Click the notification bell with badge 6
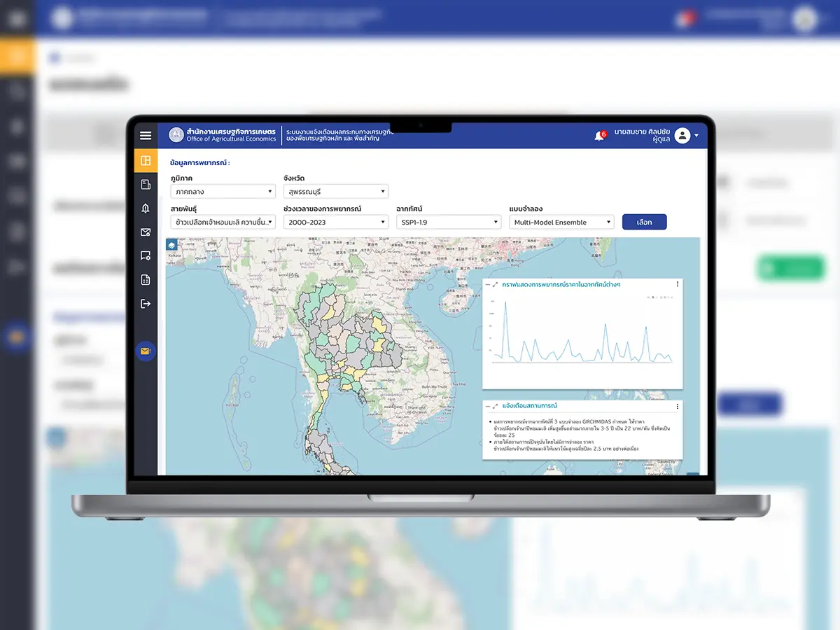This screenshot has height=630, width=840. 599,136
